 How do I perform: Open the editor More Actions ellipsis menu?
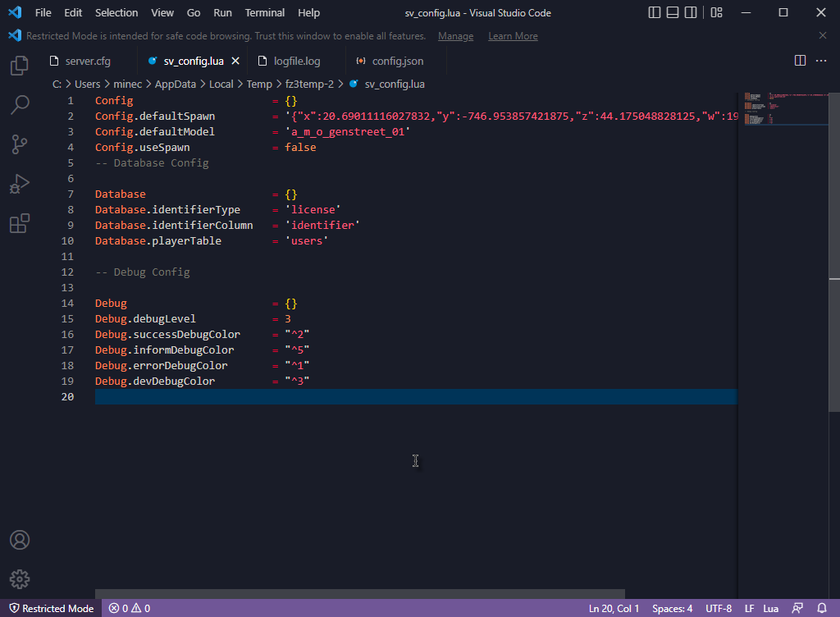pos(821,61)
